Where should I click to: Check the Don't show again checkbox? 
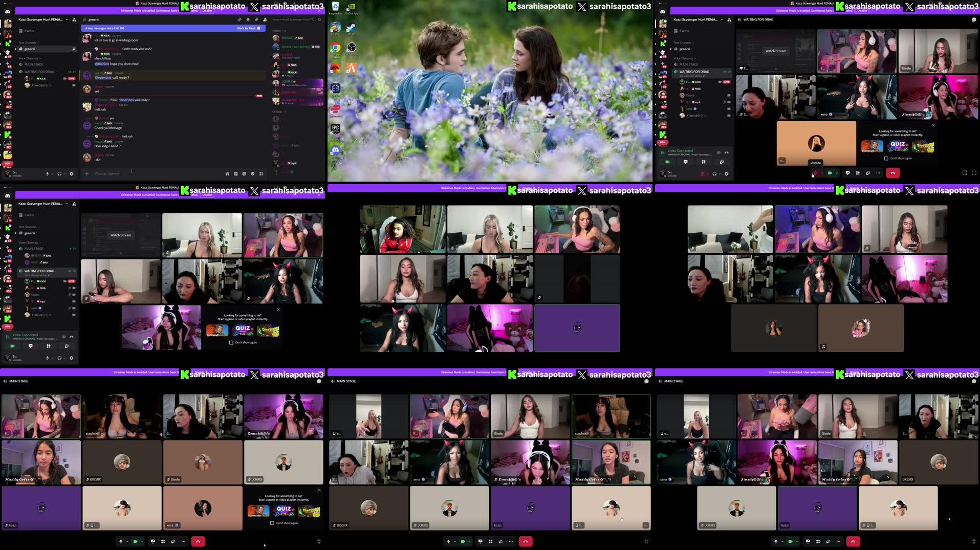click(x=232, y=343)
